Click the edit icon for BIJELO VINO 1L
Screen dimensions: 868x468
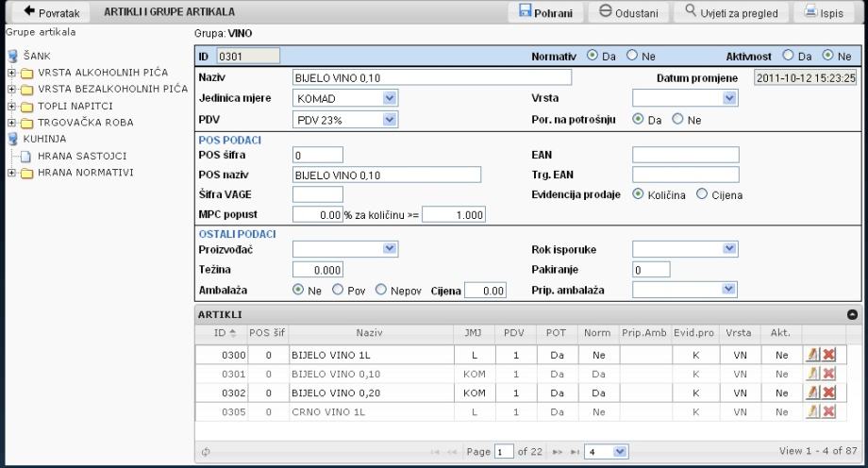811,355
